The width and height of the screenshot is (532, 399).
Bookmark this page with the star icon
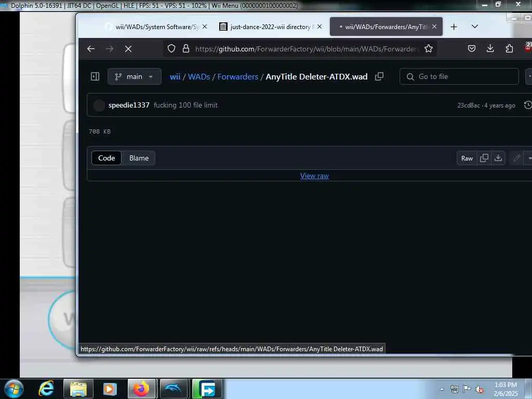[x=429, y=48]
